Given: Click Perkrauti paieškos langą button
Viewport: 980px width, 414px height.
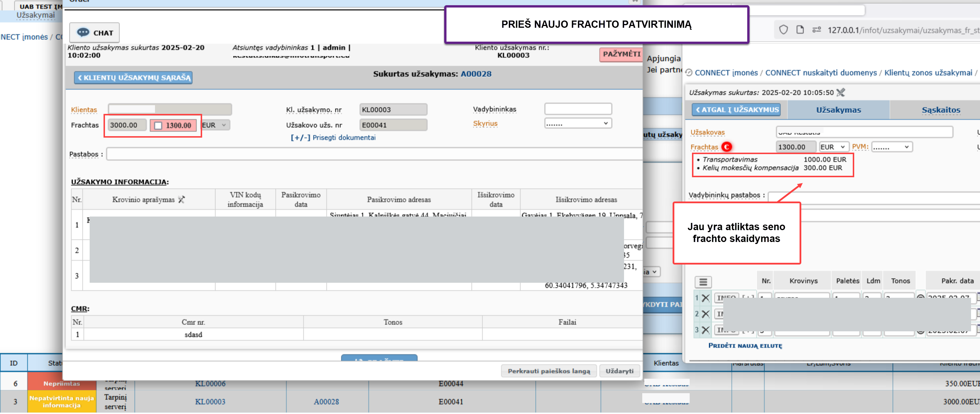Looking at the screenshot, I should [x=549, y=371].
